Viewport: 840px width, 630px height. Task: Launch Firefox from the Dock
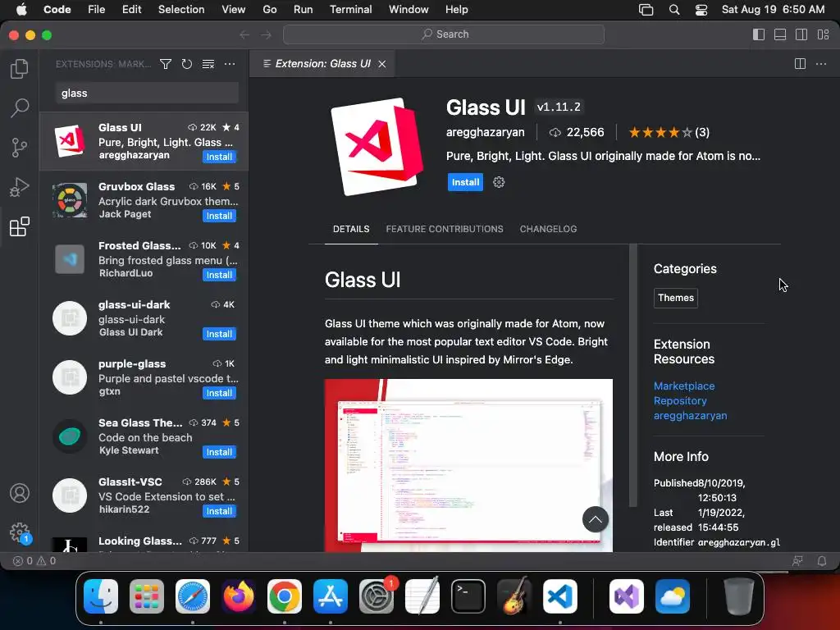tap(239, 596)
